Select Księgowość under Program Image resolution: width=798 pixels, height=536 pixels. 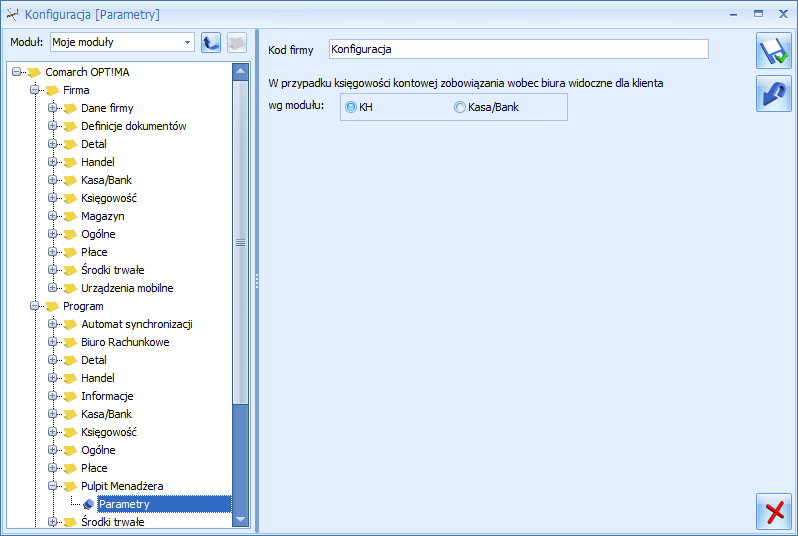109,432
